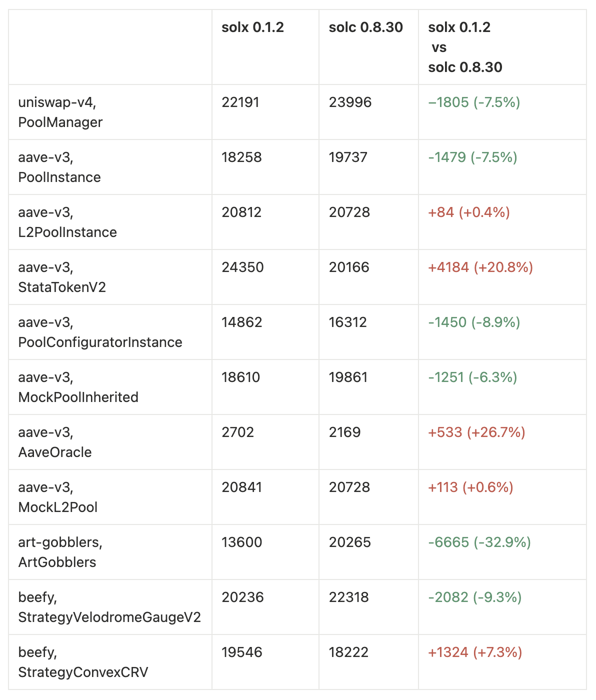The width and height of the screenshot is (596, 700).
Task: Click the green −1805 (-7.5%) difference value
Action: pos(474,102)
